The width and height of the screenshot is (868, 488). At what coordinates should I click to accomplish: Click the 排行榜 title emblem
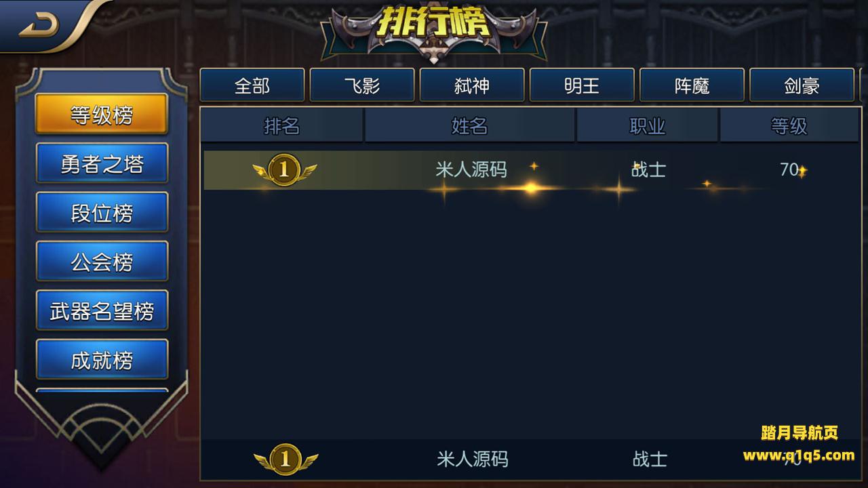coord(434,30)
